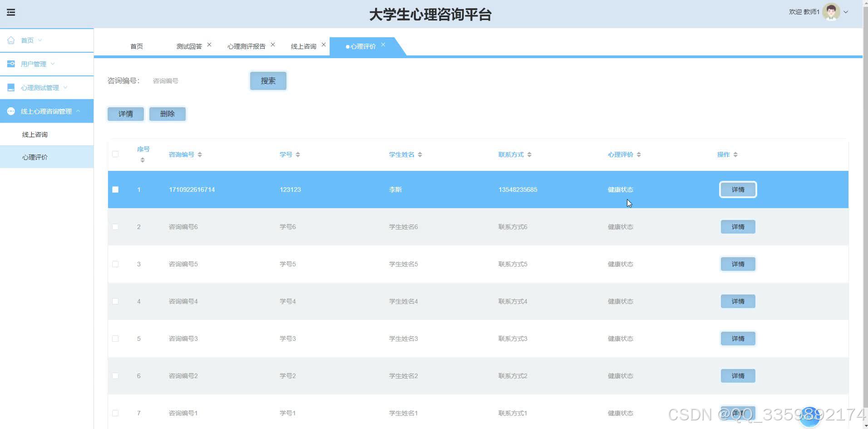Open 详情 for 咨询编号4 row
Image resolution: width=868 pixels, height=429 pixels.
tap(738, 301)
